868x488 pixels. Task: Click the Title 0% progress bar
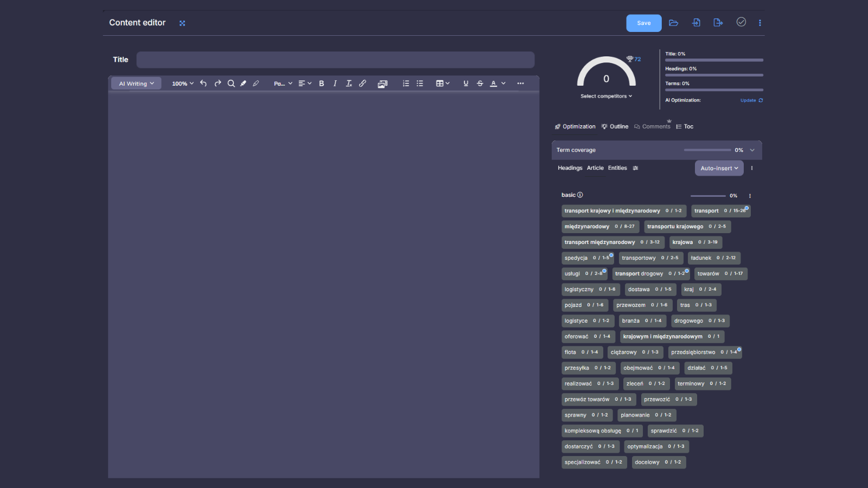714,60
